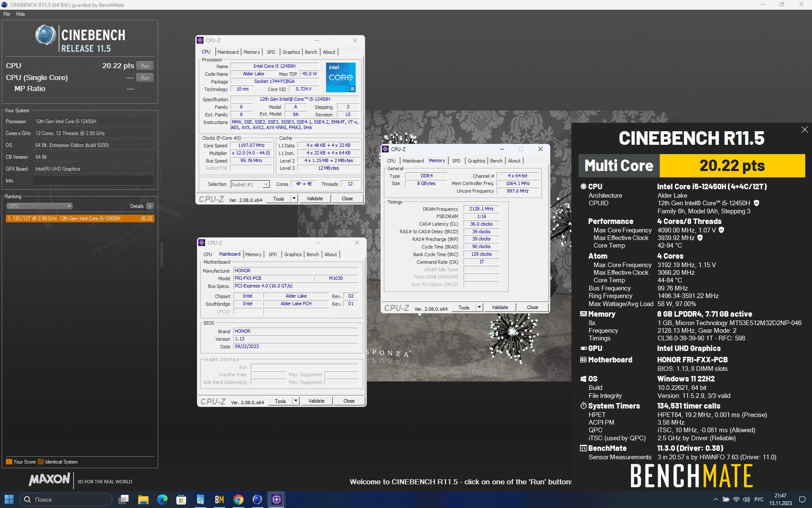812x508 pixels.
Task: Click the CPU-Z title bar icon in the Mainboard window
Action: (x=202, y=243)
